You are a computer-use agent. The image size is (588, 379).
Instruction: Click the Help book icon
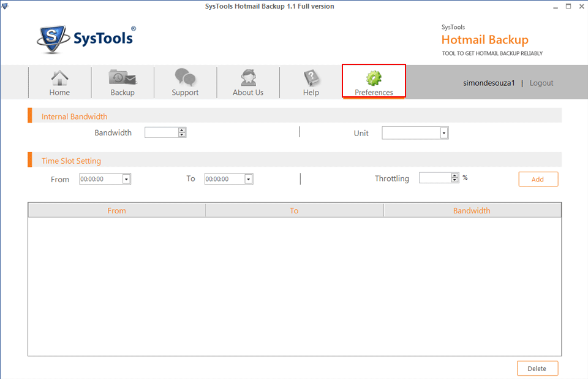click(x=311, y=78)
